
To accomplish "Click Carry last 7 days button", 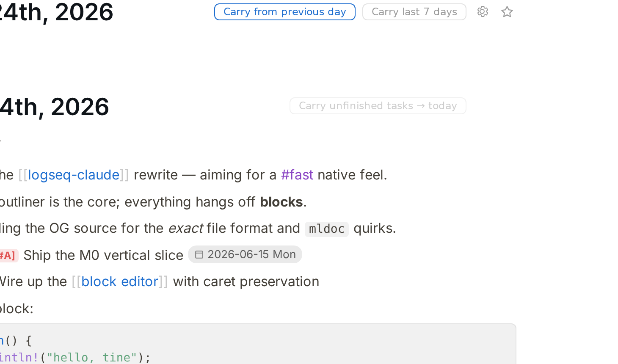I will [x=414, y=12].
